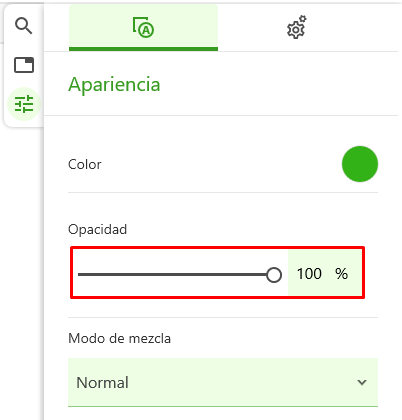Select the Normal text in blend dropdown
402x420 pixels.
coord(102,383)
